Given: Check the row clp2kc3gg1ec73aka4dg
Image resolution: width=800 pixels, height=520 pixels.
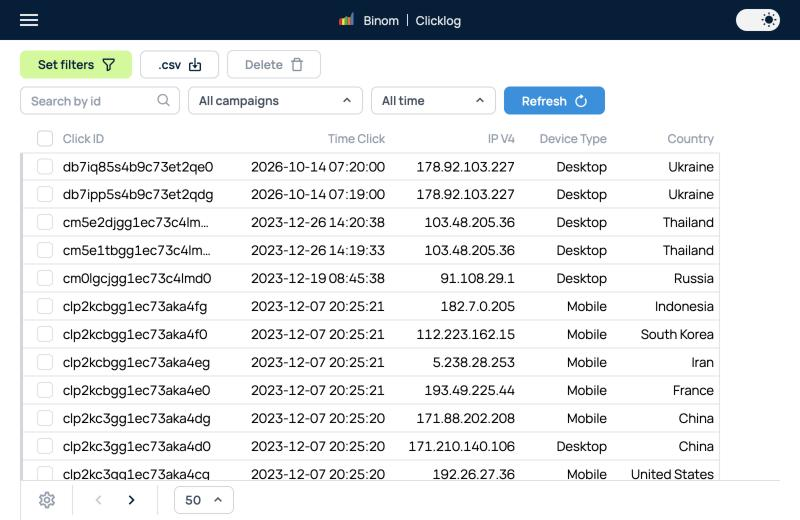Looking at the screenshot, I should (x=45, y=418).
